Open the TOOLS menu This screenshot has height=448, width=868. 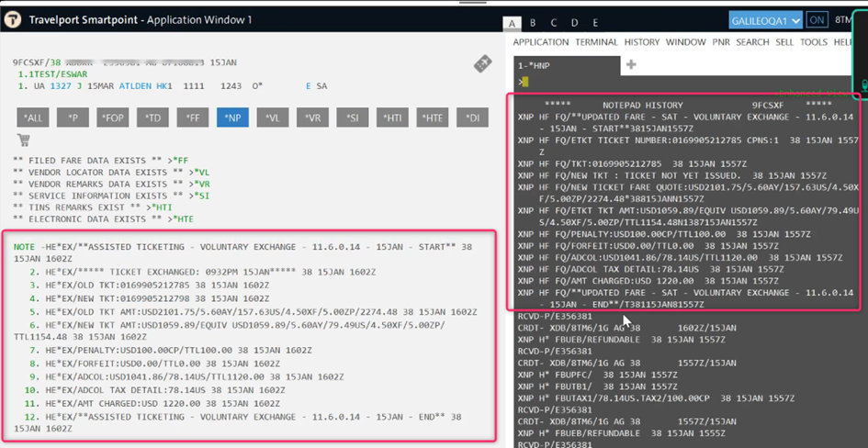(814, 42)
